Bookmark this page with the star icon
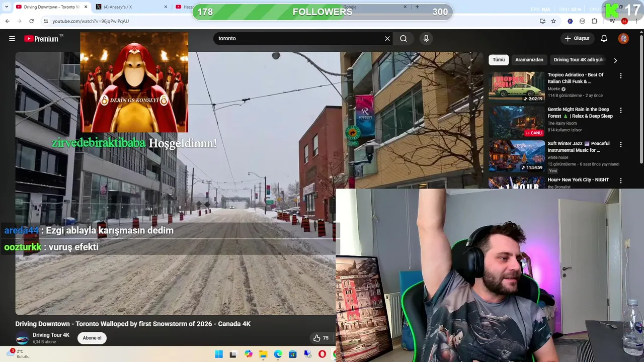644x362 pixels. click(553, 21)
